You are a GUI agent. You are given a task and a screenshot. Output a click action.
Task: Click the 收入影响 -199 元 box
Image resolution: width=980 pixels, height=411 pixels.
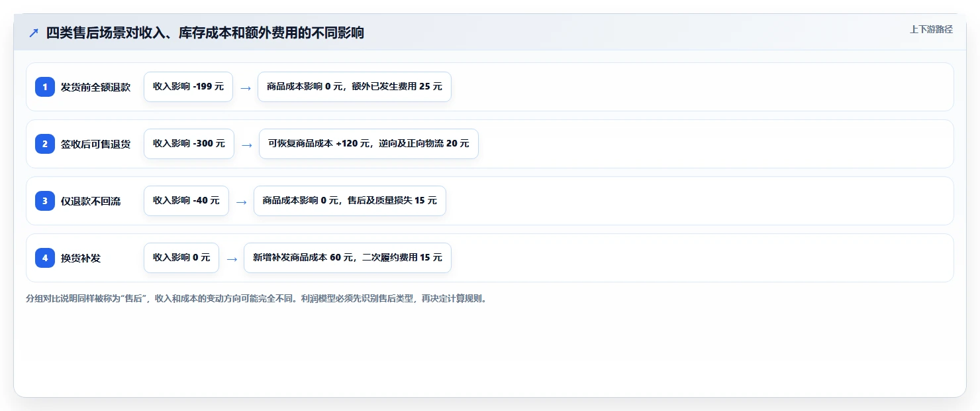(188, 87)
